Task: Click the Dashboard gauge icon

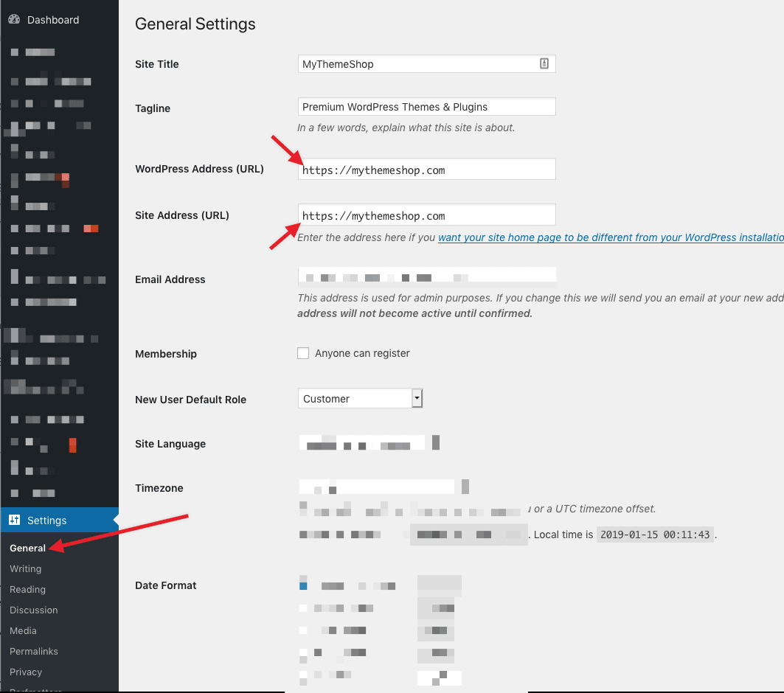Action: (x=14, y=19)
